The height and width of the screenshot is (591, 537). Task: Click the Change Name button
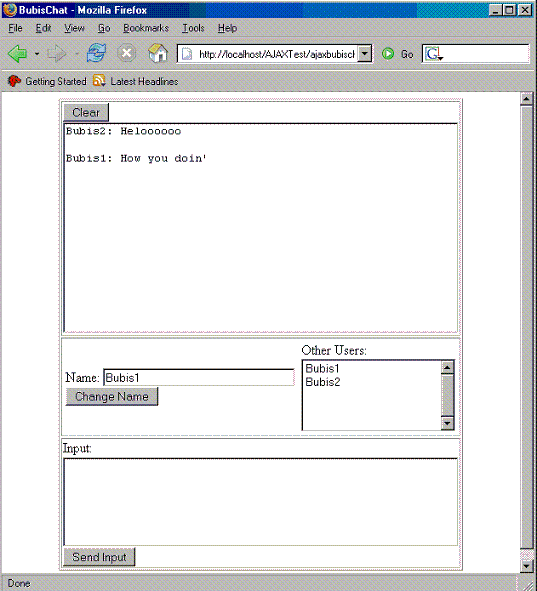112,397
